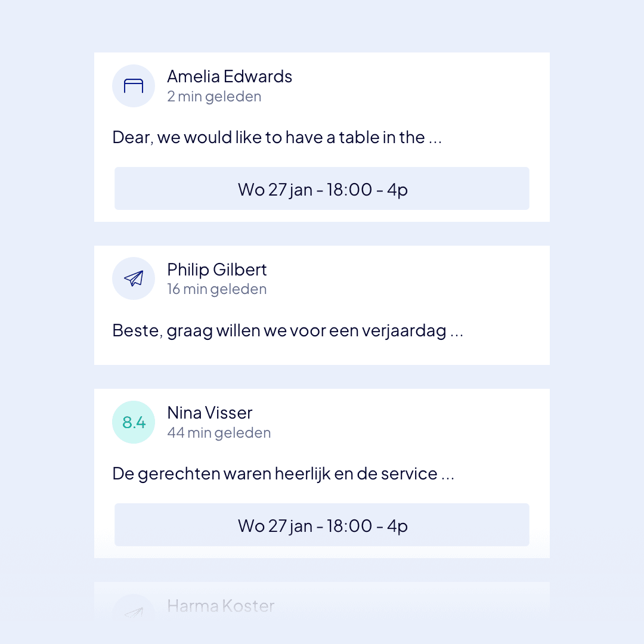Select the Harma Koster name
This screenshot has height=644, width=644.
click(x=221, y=606)
